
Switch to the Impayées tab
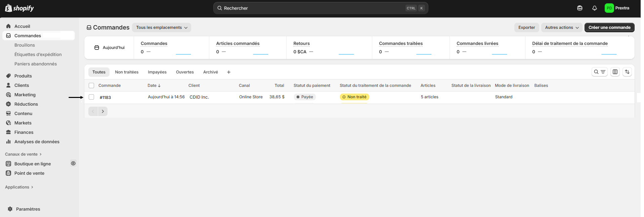pyautogui.click(x=157, y=72)
